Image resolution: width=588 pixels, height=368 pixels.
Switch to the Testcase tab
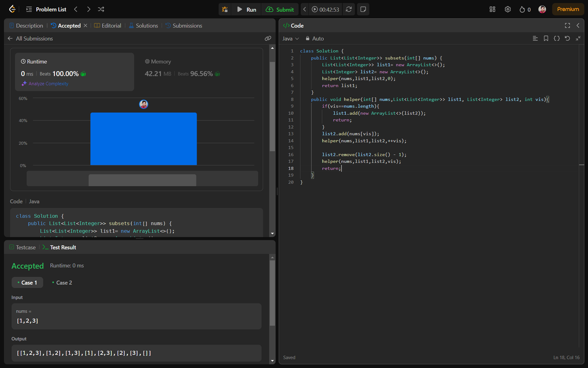[22, 247]
